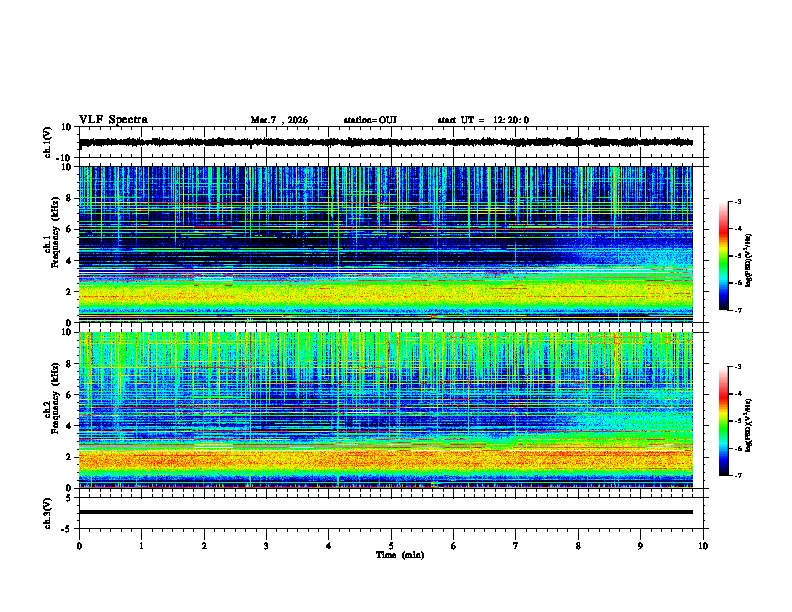Click the "10" tick on ch.1(V) waveform axis

coord(66,127)
